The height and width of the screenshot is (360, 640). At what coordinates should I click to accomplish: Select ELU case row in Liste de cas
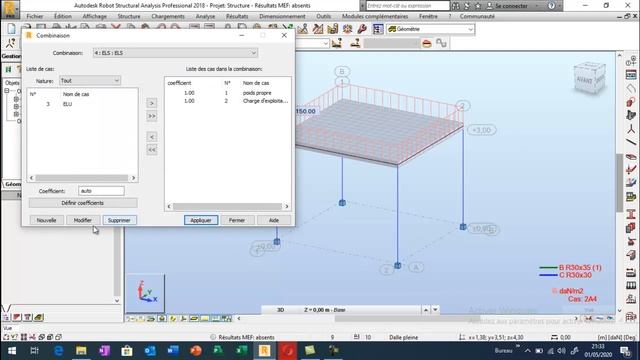point(82,104)
